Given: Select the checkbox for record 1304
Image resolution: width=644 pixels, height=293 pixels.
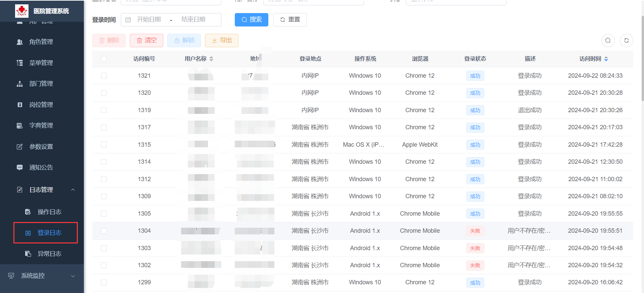Looking at the screenshot, I should click(104, 231).
